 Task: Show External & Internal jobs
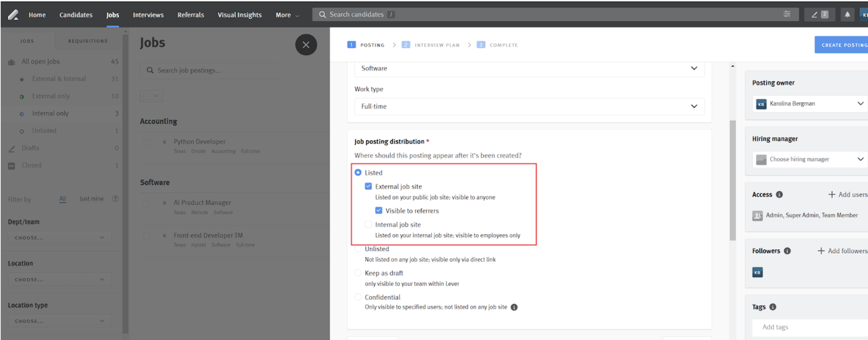click(59, 79)
